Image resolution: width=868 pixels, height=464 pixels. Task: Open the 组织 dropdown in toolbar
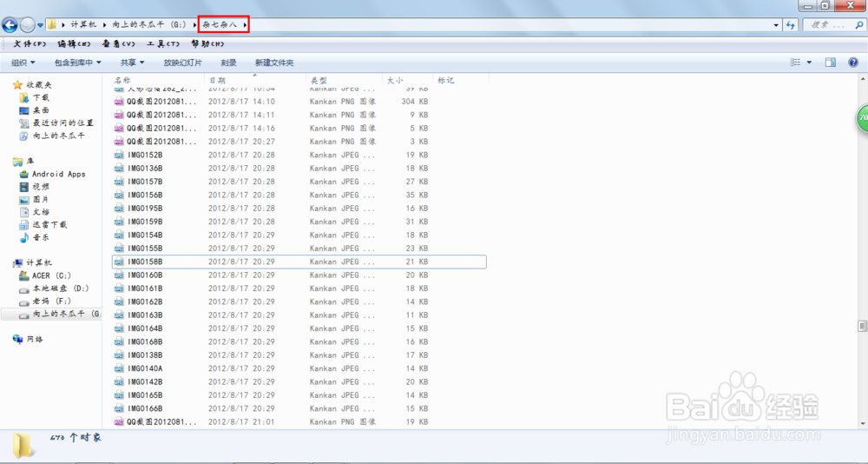23,63
